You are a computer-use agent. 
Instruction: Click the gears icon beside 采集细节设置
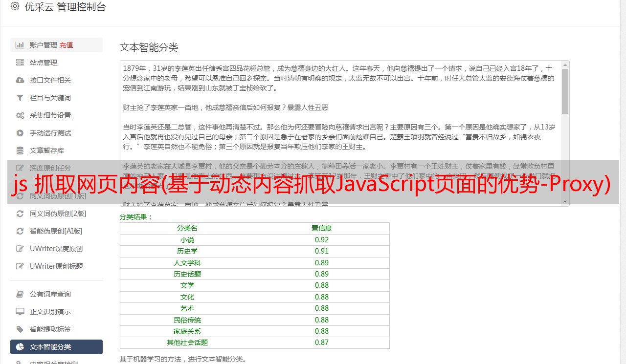point(20,115)
